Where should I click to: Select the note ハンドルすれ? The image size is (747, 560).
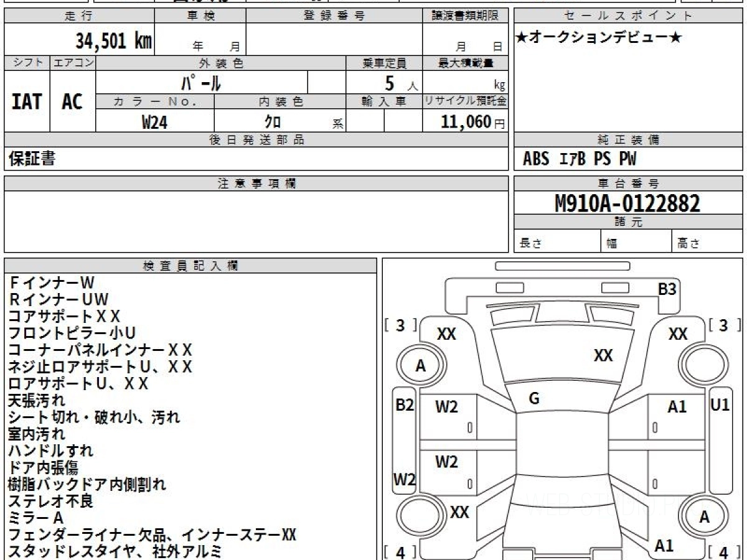(50, 450)
